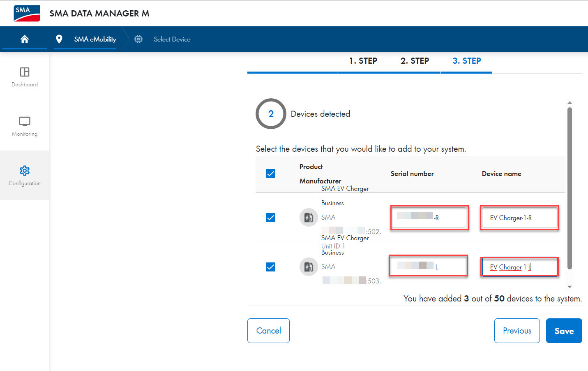Click the EV charger icon for the -R device
588x371 pixels.
[309, 217]
